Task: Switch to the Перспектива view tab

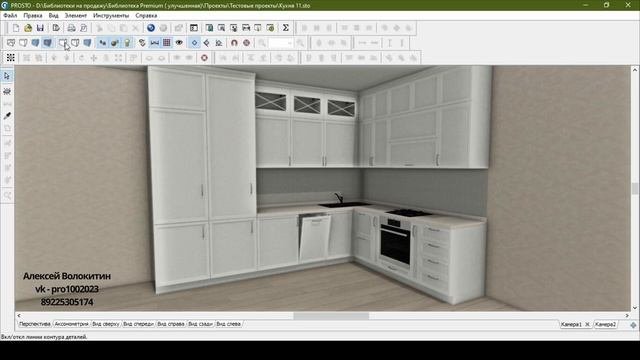Action: [35, 324]
